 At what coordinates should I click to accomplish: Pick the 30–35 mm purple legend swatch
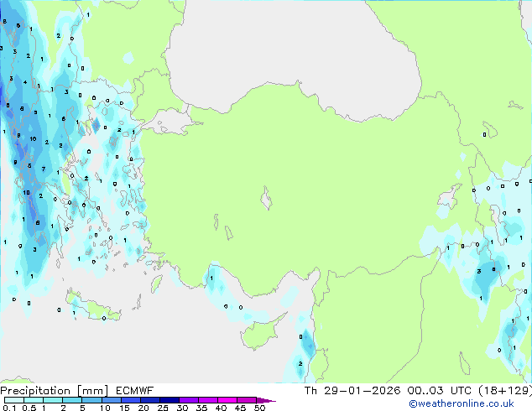point(189,400)
